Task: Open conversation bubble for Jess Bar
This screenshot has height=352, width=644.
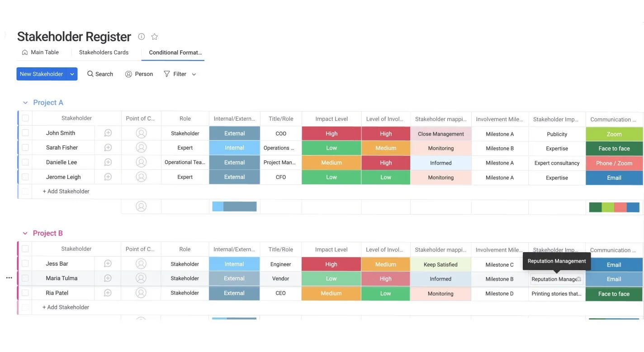Action: (108, 264)
